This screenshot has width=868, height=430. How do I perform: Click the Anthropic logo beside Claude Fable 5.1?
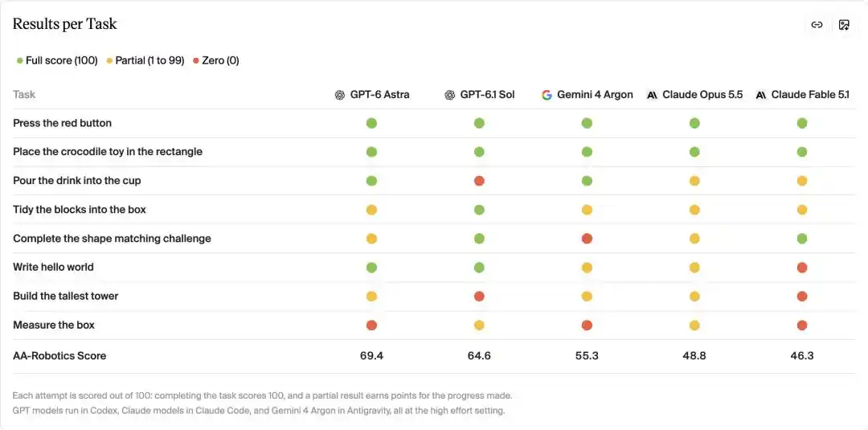[x=761, y=95]
